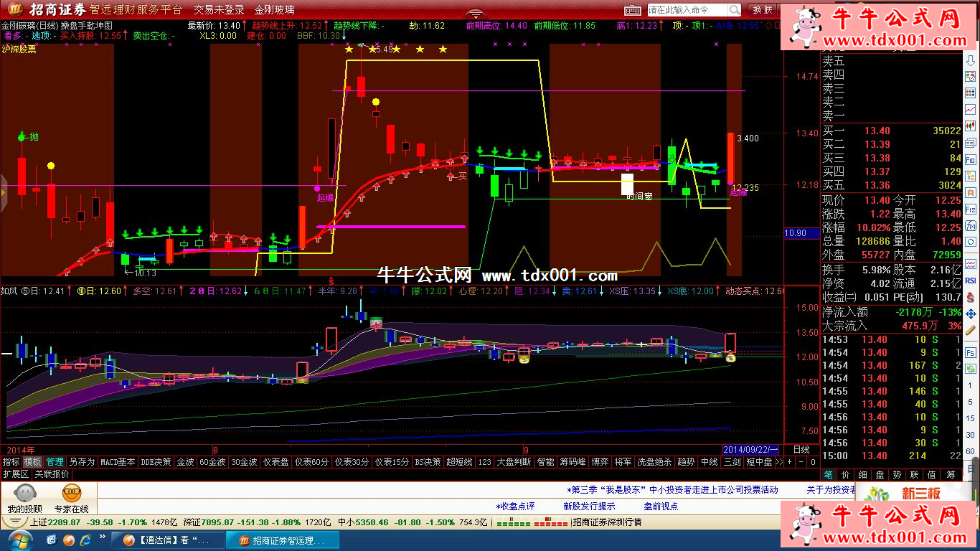Open 我的投顾 advisor icon
980x551 pixels.
tap(25, 497)
